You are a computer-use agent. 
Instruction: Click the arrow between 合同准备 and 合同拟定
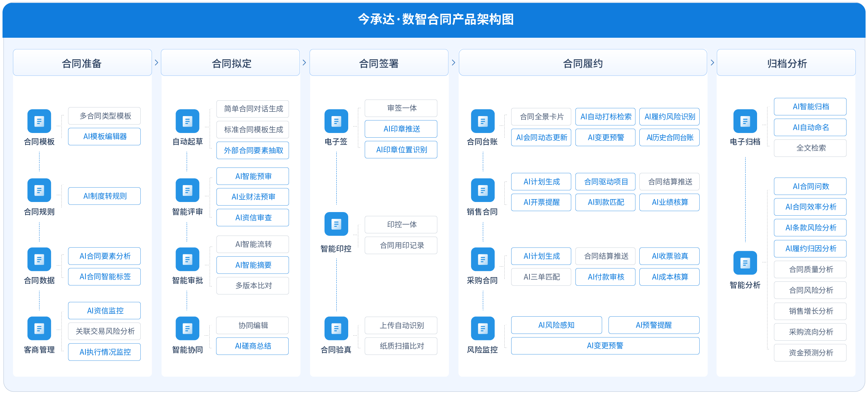[157, 63]
